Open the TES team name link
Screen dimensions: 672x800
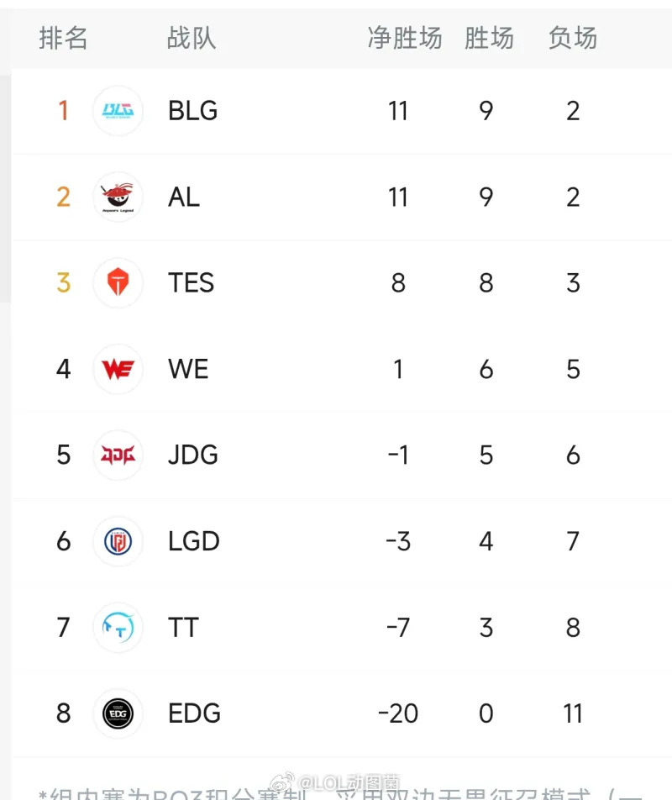[192, 282]
